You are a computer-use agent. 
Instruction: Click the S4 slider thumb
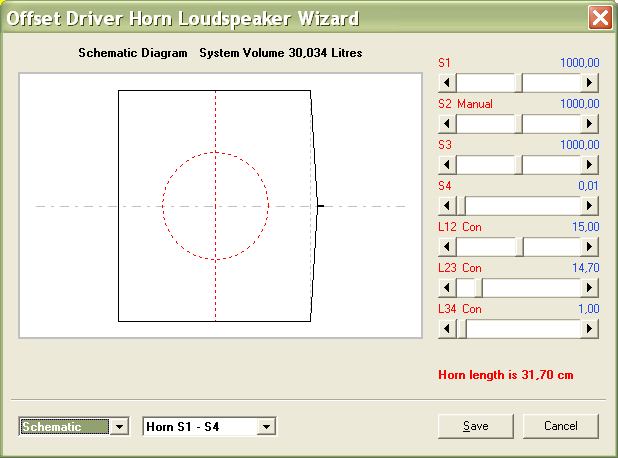[461, 206]
